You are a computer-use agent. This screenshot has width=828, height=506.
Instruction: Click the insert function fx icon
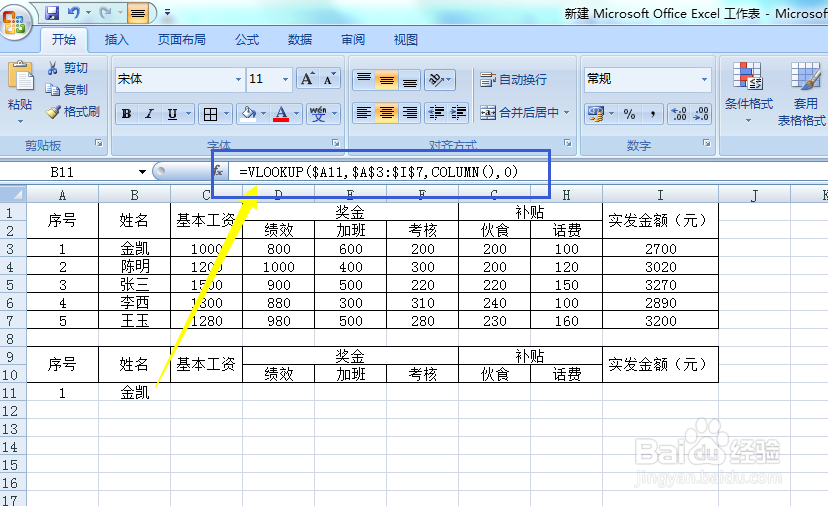point(218,171)
